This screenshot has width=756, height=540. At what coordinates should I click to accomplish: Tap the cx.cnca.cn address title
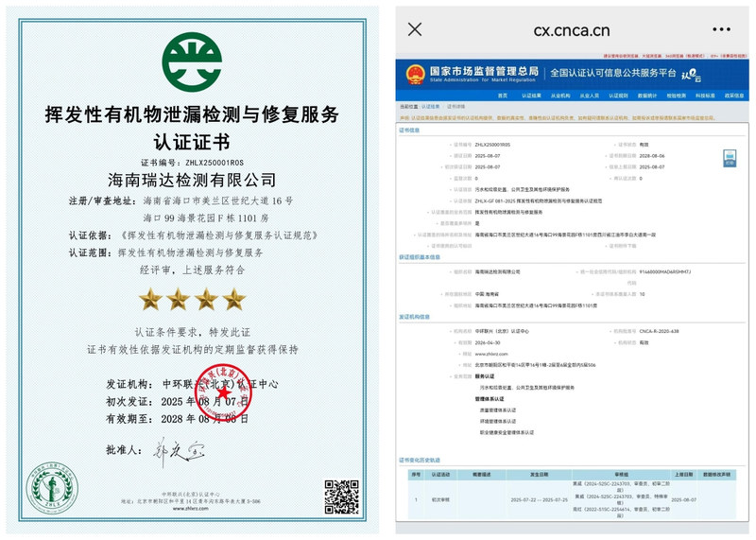point(572,30)
